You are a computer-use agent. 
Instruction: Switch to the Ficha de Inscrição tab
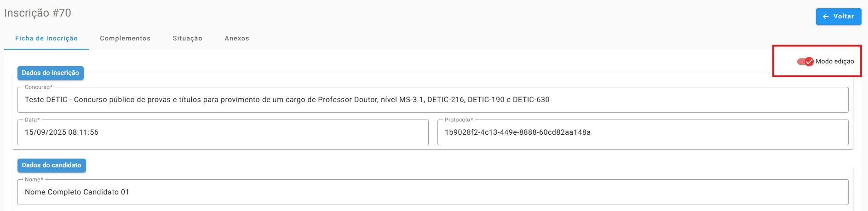[x=46, y=39]
